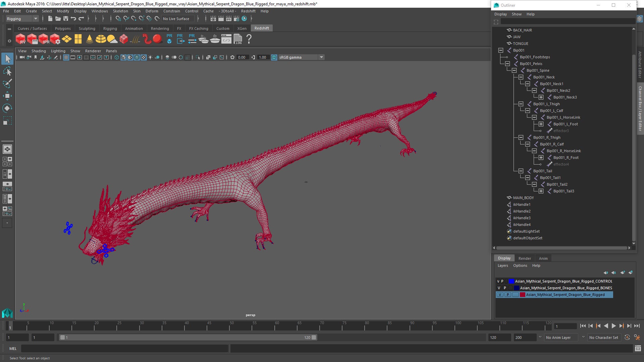Expand the Bip001_L_Foot node

[541, 124]
